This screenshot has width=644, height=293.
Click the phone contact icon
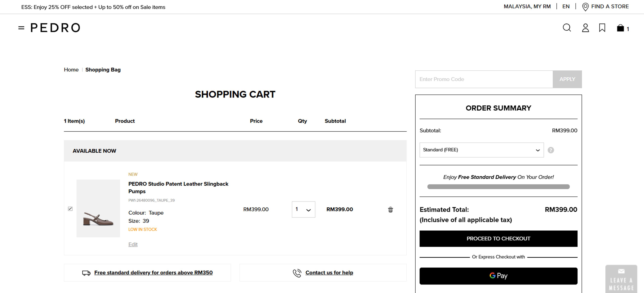pyautogui.click(x=297, y=273)
